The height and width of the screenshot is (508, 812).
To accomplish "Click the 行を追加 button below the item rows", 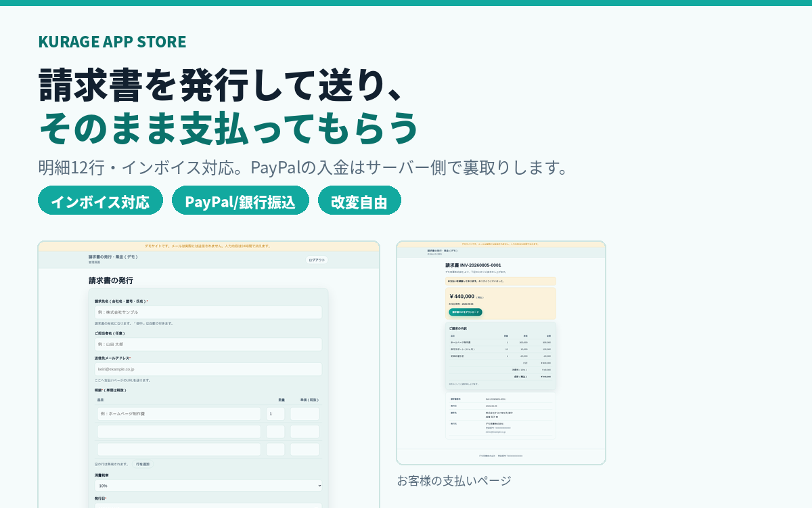I will [x=143, y=464].
